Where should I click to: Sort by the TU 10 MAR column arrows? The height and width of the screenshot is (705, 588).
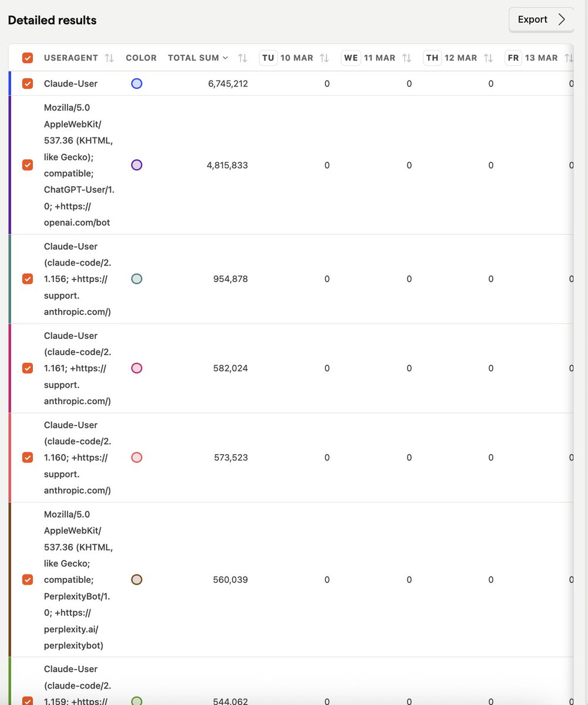click(324, 58)
